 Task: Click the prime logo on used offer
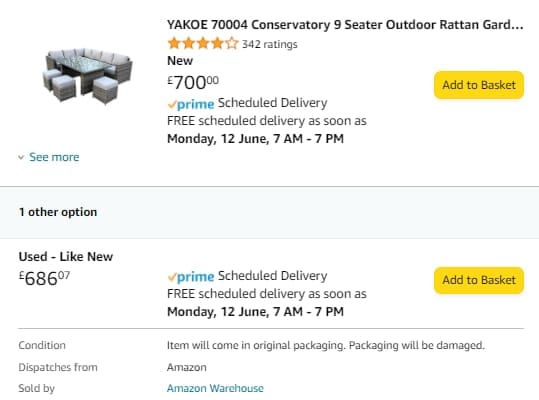pyautogui.click(x=191, y=277)
